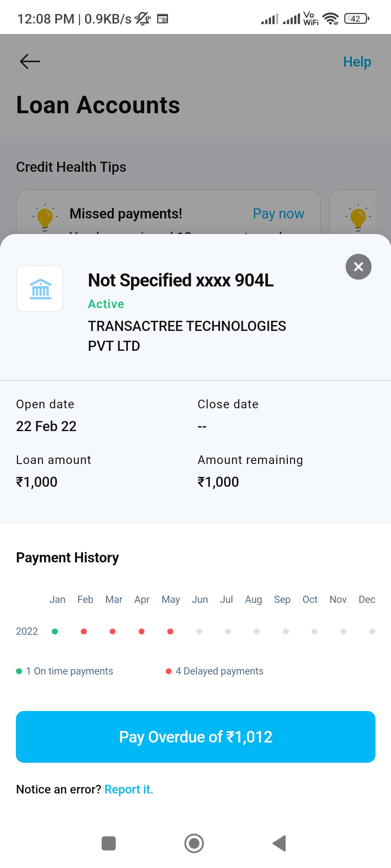Select the red May 2022 payment dot
Screen dimensions: 391x868
[x=170, y=631]
